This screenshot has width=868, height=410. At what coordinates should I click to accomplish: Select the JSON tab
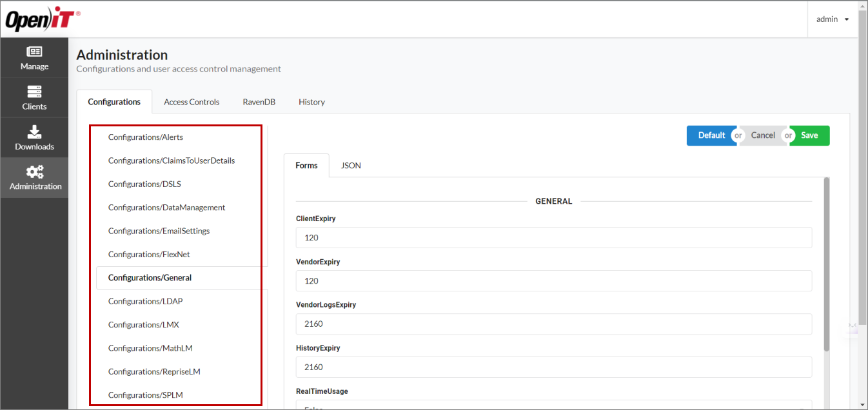pos(351,166)
